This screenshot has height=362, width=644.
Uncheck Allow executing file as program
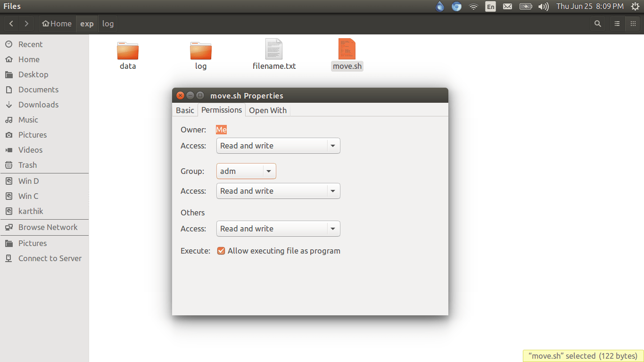pyautogui.click(x=221, y=251)
